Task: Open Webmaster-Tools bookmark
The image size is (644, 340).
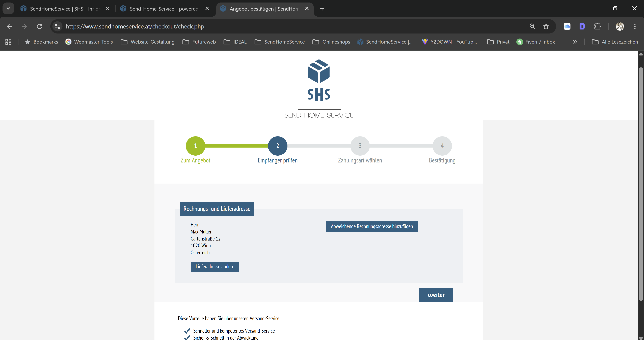Action: (x=89, y=42)
